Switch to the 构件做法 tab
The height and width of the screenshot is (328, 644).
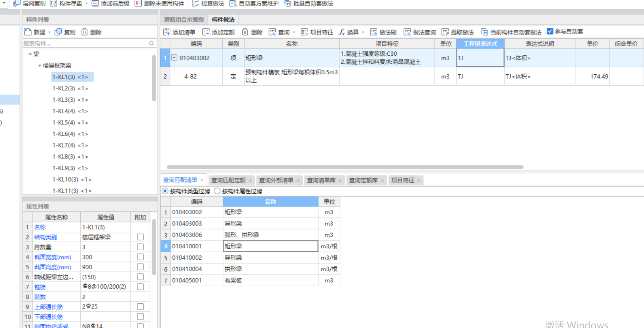(x=223, y=19)
